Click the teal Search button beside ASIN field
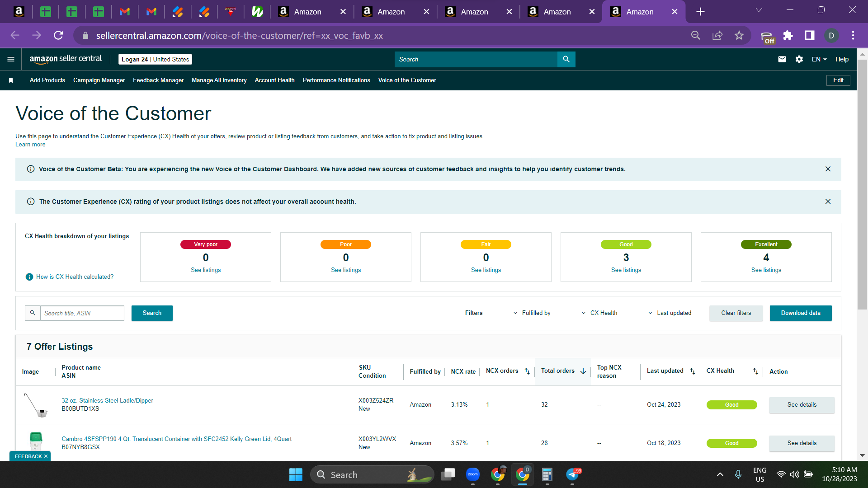 click(x=152, y=313)
